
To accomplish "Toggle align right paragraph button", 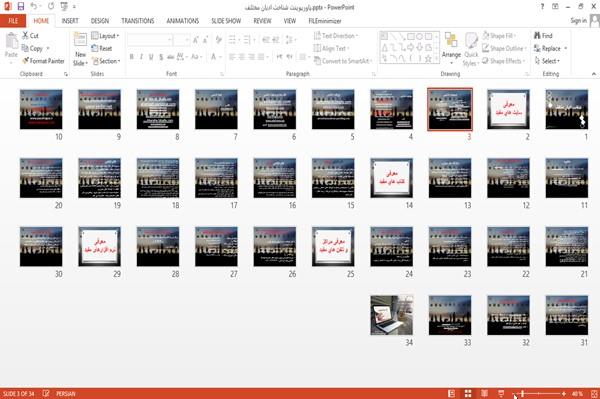I will 251,57.
